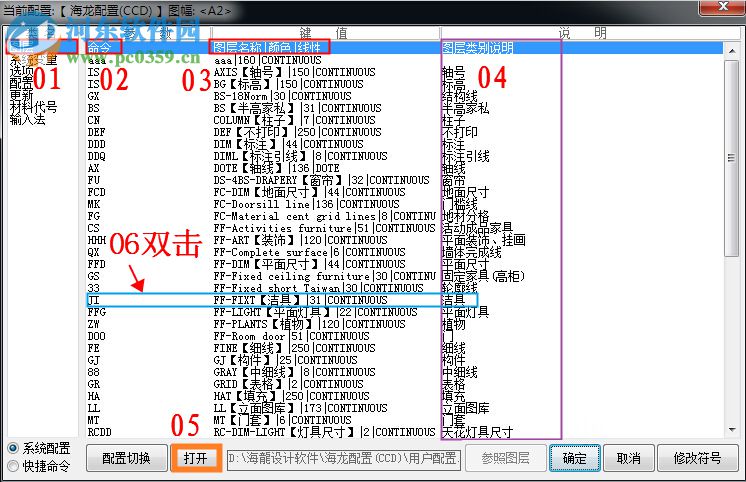This screenshot has width=746, height=482.
Task: Select the DS-4BS-DRAPERY【窗帘】 row
Action: tap(404, 180)
